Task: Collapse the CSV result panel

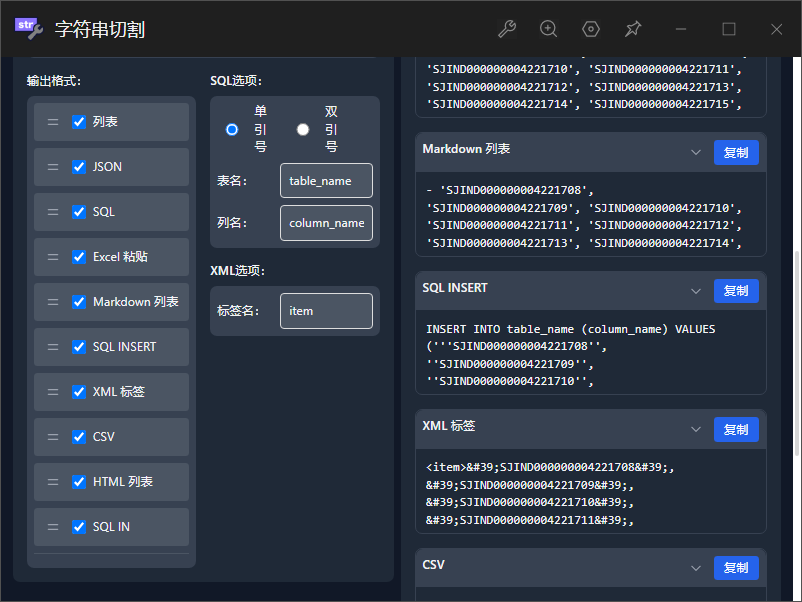Action: click(x=696, y=568)
